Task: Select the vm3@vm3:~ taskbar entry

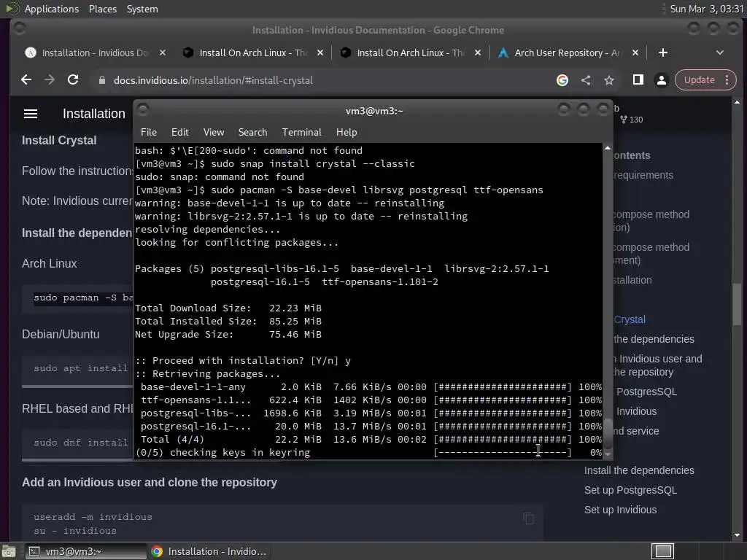Action: (86, 551)
